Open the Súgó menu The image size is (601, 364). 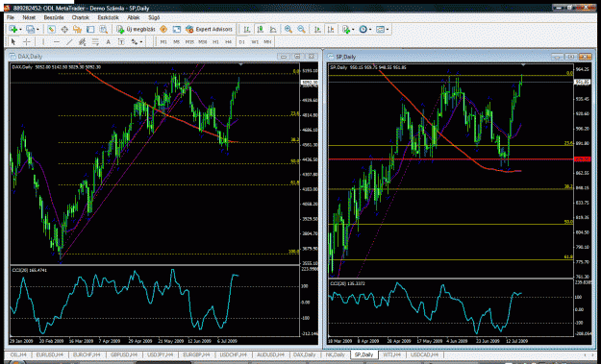tap(154, 17)
